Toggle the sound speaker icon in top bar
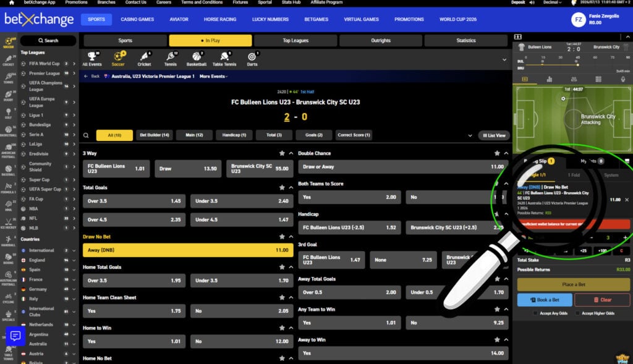The image size is (633, 364). pyautogui.click(x=532, y=2)
